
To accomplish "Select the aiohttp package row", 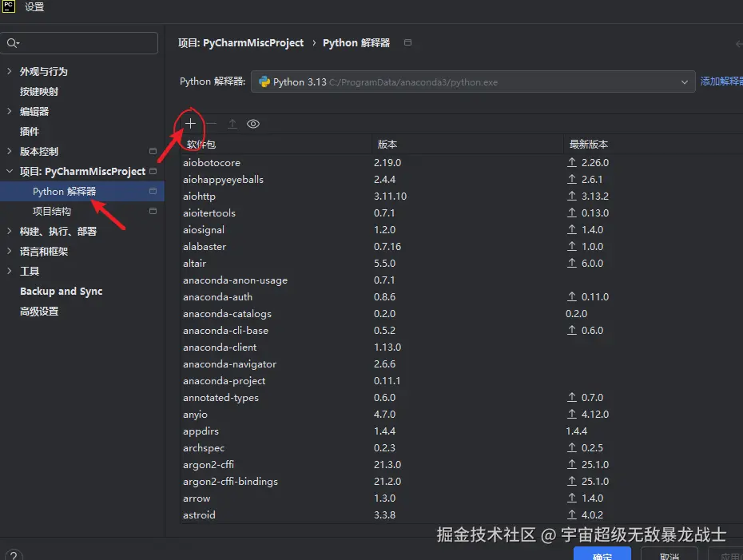I will click(462, 197).
